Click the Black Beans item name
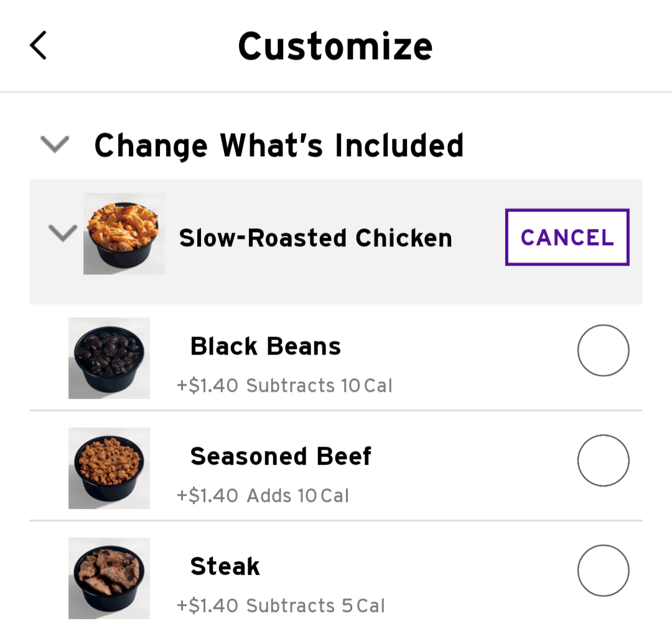The height and width of the screenshot is (624, 672). point(266,346)
